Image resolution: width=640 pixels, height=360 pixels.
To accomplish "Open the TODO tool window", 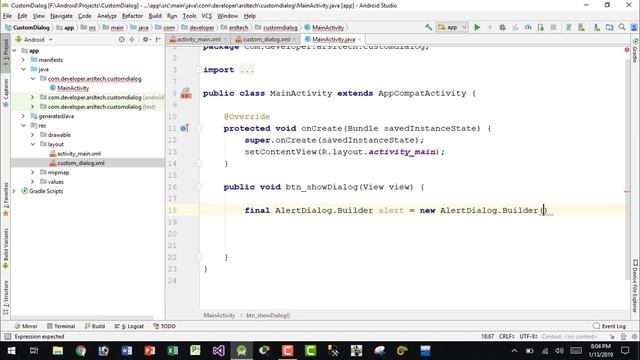I will pyautogui.click(x=164, y=326).
